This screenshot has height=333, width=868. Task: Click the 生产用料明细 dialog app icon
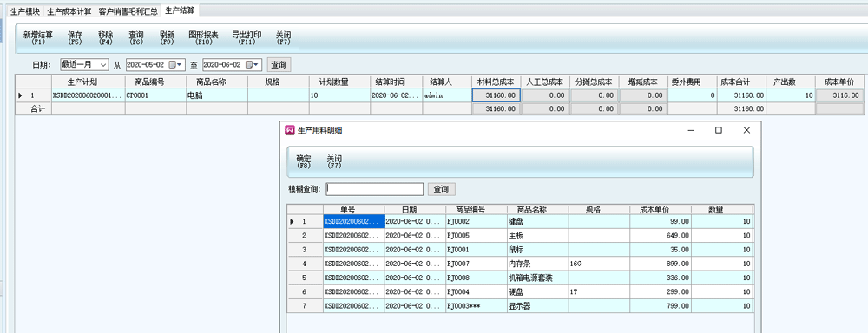point(289,131)
